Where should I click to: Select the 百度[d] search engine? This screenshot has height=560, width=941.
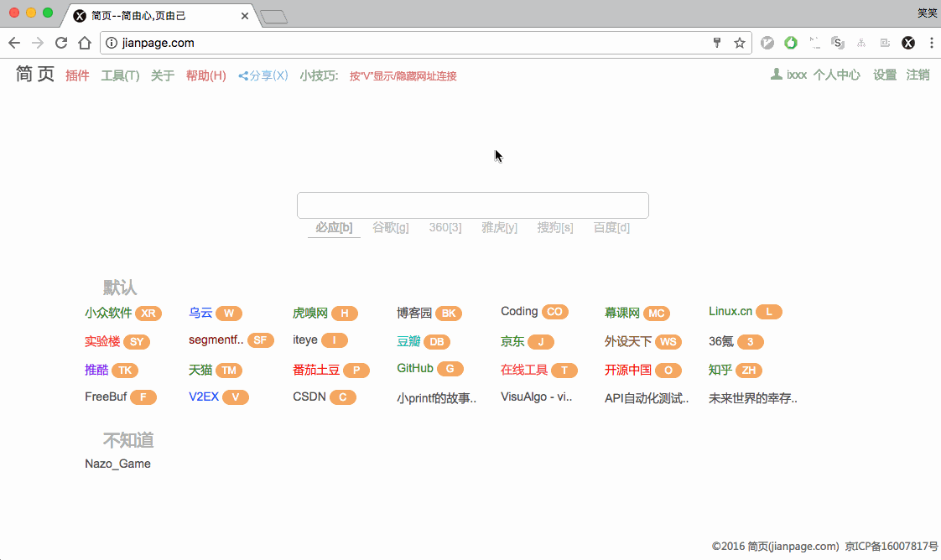[x=611, y=228]
